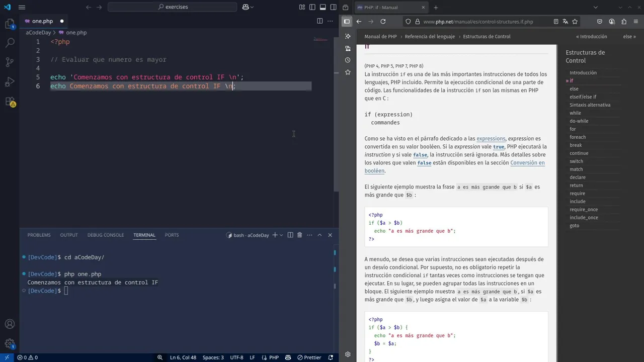Click Ln 6, Col 48 in status bar
Image resolution: width=644 pixels, height=362 pixels.
click(x=183, y=357)
